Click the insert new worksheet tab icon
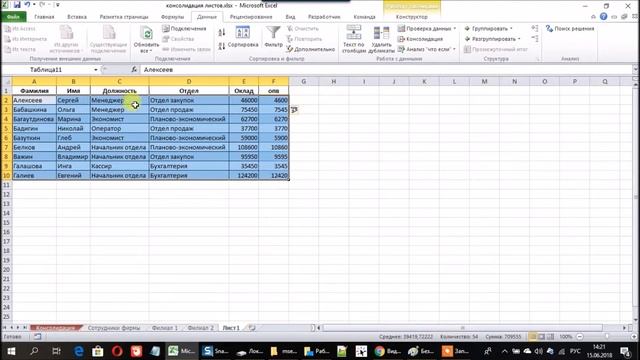 252,328
